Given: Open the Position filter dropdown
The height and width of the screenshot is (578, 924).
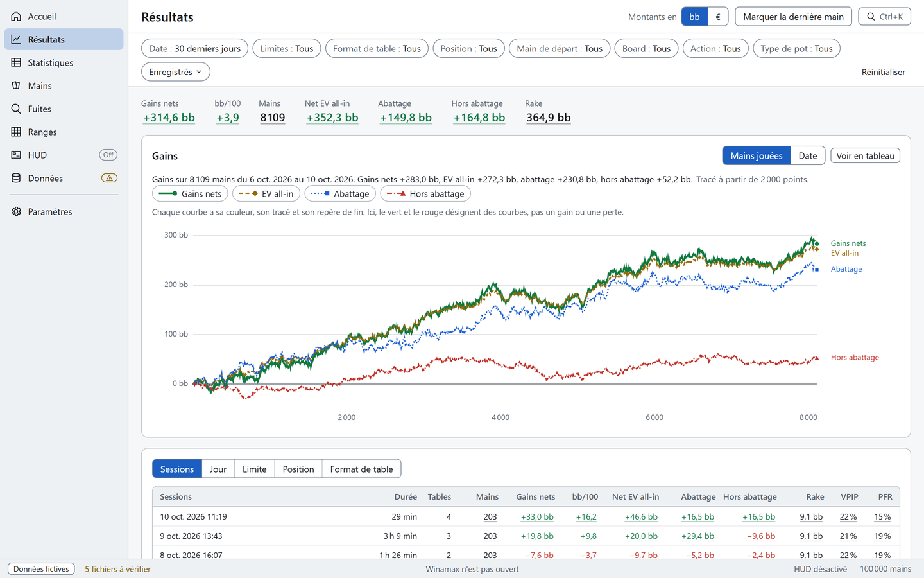Looking at the screenshot, I should pos(468,48).
